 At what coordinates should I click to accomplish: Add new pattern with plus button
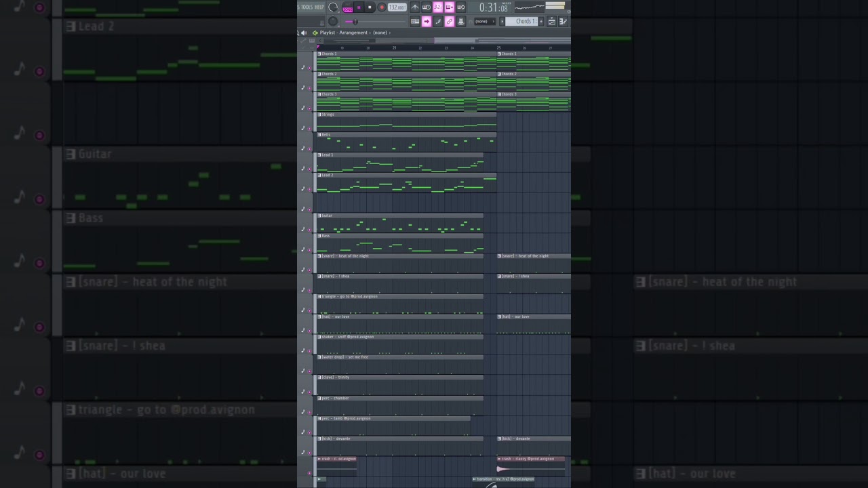(x=541, y=22)
